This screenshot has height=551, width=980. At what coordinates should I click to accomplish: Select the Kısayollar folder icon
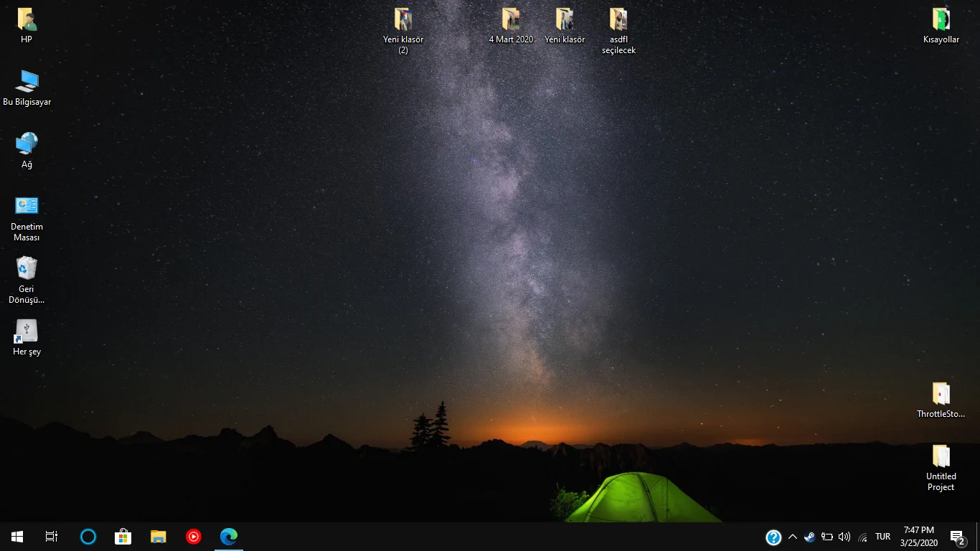tap(941, 19)
